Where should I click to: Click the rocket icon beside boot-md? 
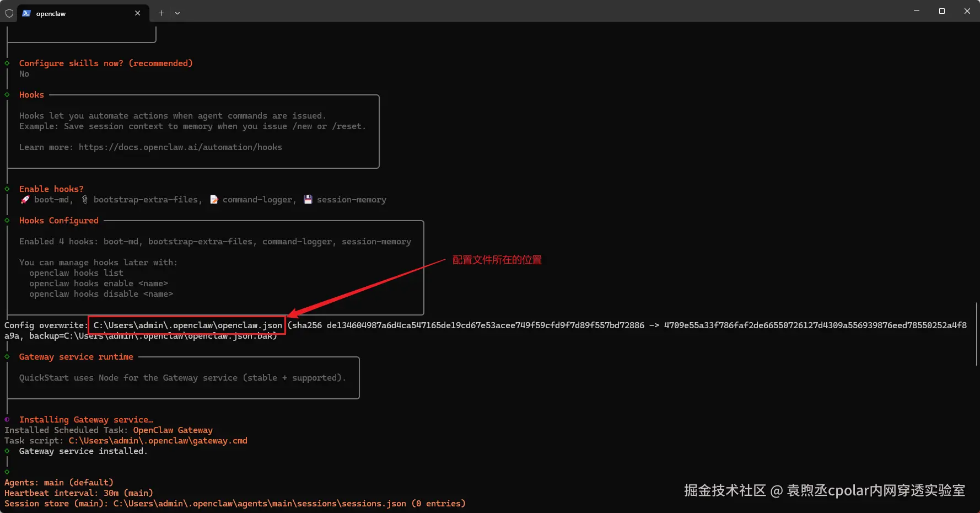tap(25, 200)
